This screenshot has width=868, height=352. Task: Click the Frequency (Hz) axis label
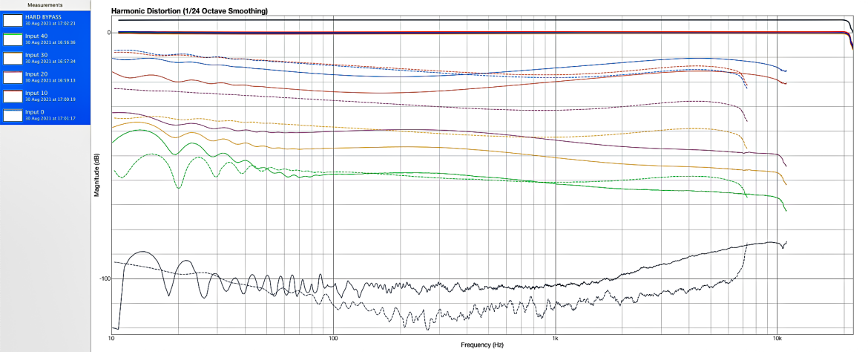(481, 345)
